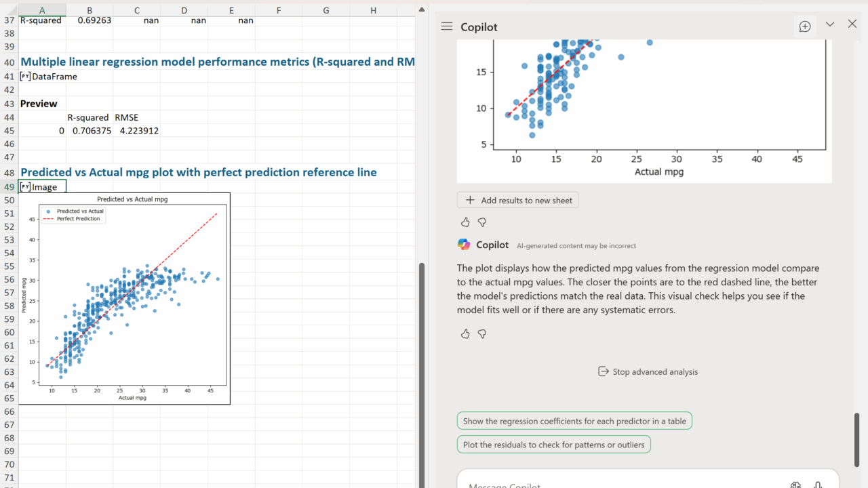Viewport: 868px width, 488px height.
Task: Dislike the plot explanation message
Action: 482,333
